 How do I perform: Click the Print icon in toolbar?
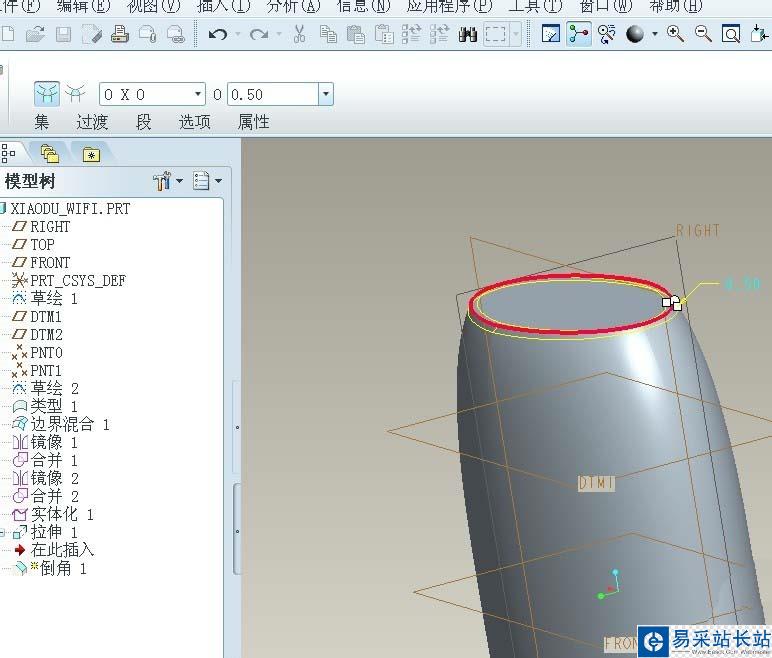pos(120,35)
